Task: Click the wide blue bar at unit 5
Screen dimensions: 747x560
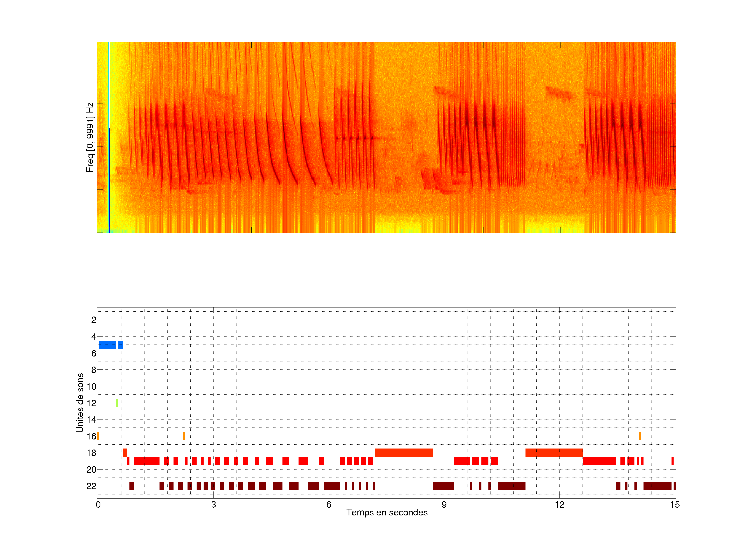Action: (x=107, y=345)
